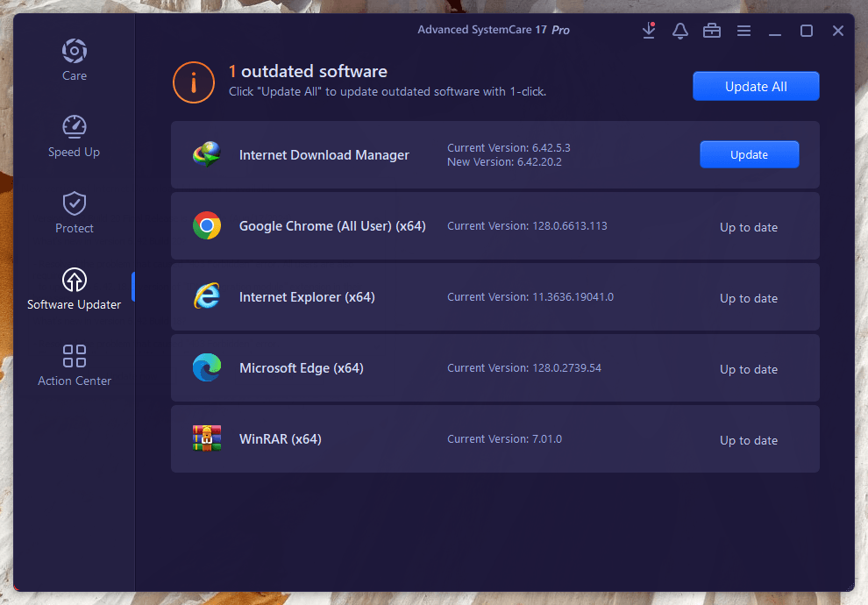Open the Action Center grid icon
The height and width of the screenshot is (605, 868).
pyautogui.click(x=75, y=356)
